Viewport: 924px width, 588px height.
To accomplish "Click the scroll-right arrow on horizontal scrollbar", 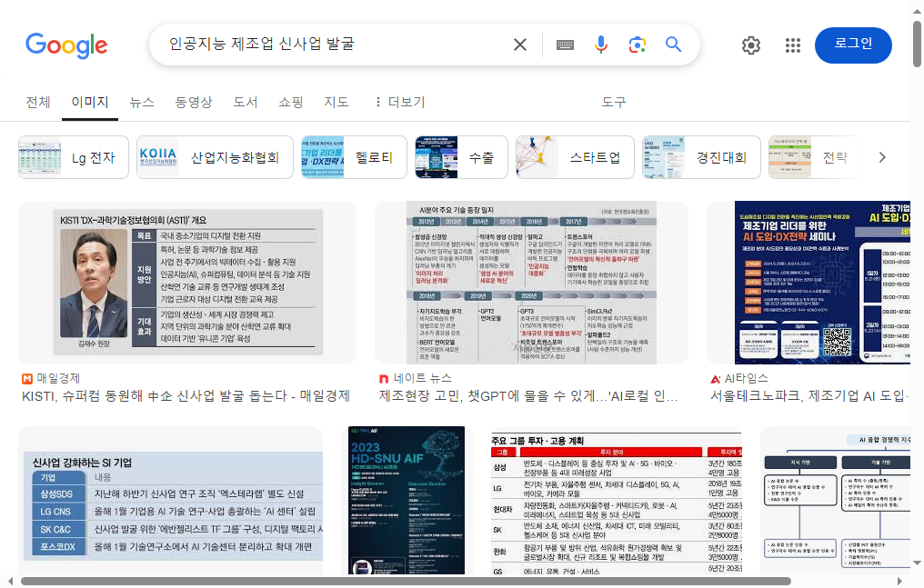I will pyautogui.click(x=899, y=582).
